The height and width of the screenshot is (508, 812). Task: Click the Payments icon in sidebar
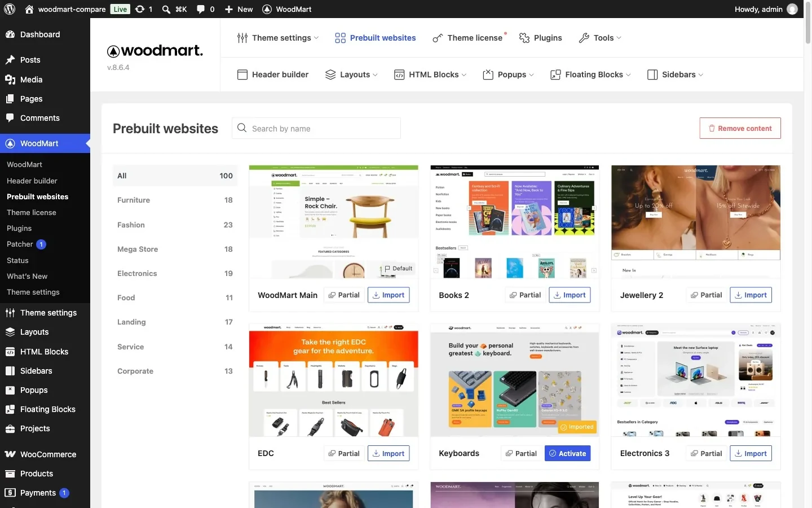point(10,493)
